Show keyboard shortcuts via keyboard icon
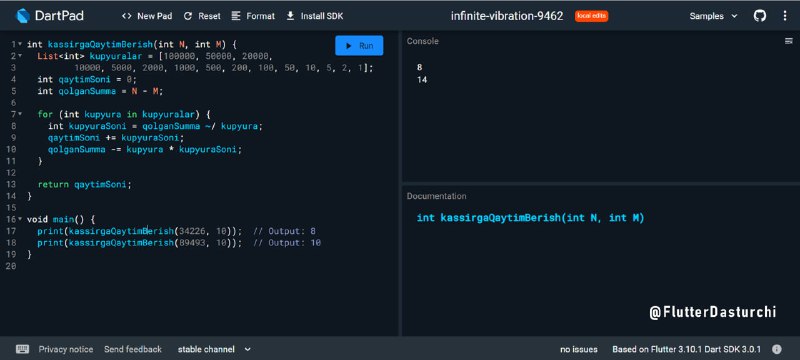Image resolution: width=800 pixels, height=360 pixels. (22, 349)
